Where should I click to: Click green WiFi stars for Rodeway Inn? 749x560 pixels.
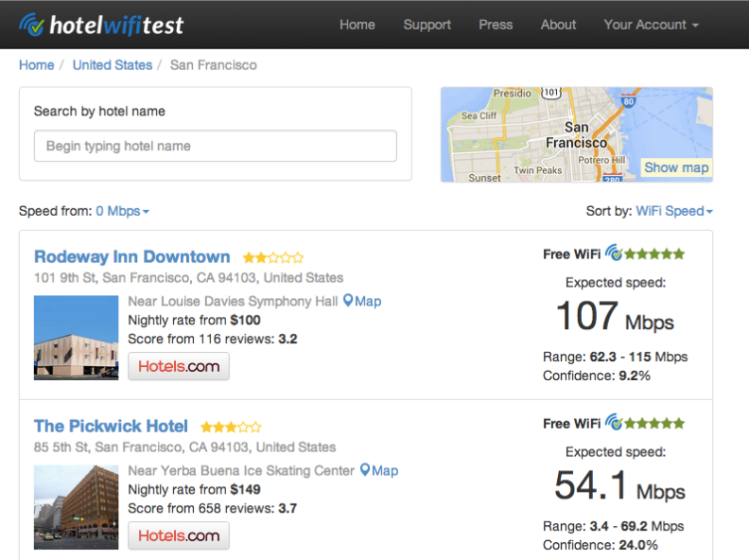click(653, 254)
